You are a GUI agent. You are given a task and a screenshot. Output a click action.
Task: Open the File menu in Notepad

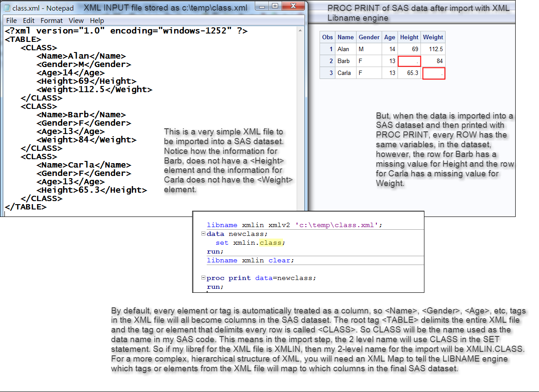point(11,20)
